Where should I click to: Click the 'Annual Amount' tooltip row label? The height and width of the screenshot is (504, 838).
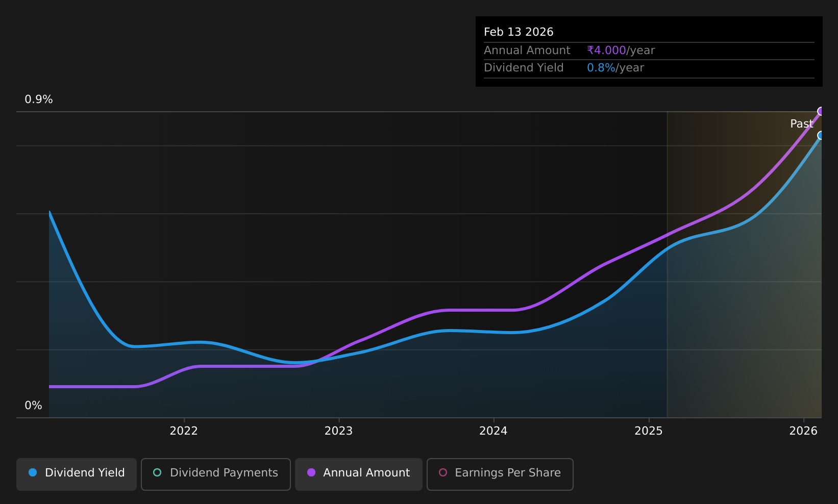pos(527,51)
